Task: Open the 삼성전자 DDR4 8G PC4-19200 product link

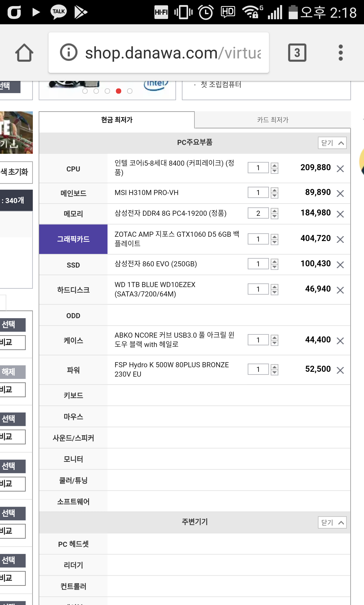Action: 171,213
